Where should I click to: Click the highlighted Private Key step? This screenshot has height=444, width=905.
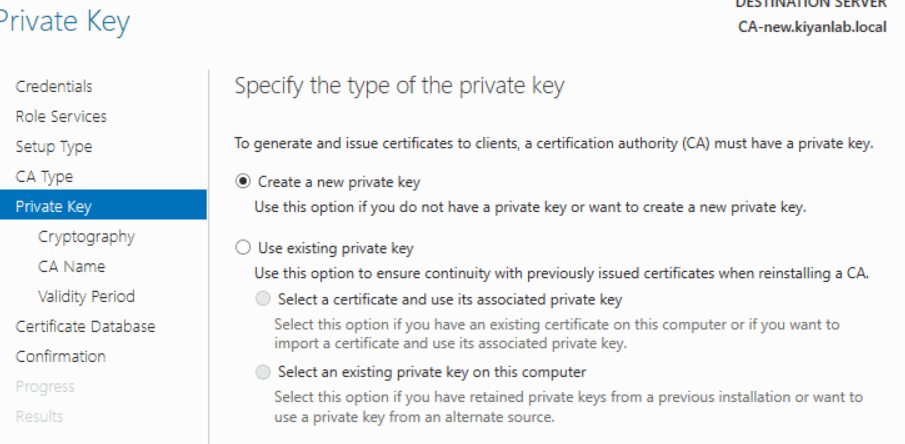point(52,206)
